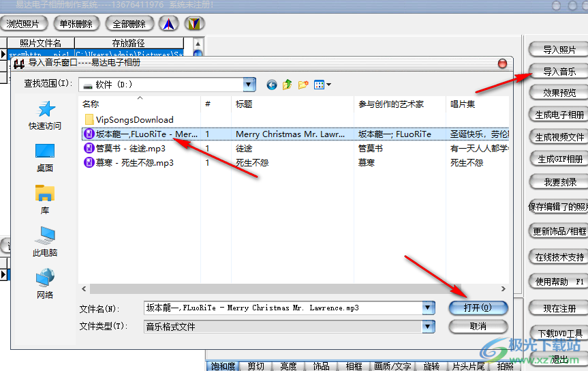Switch to 饱和度 tab
588x371 pixels.
(x=223, y=366)
